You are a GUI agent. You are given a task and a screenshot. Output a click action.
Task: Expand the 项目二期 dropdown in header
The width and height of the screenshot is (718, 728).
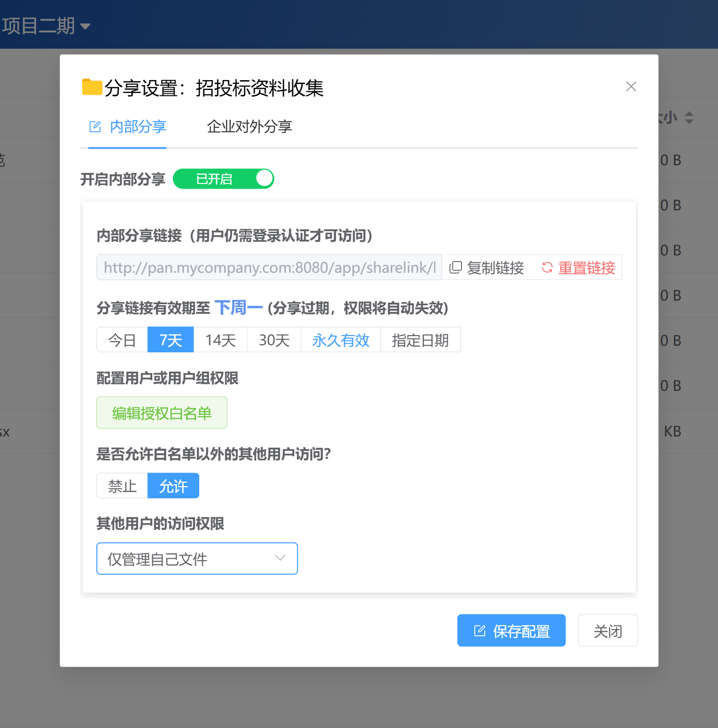46,25
